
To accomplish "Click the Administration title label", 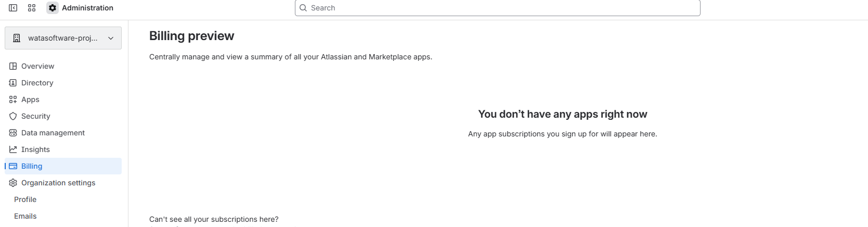I will (87, 8).
